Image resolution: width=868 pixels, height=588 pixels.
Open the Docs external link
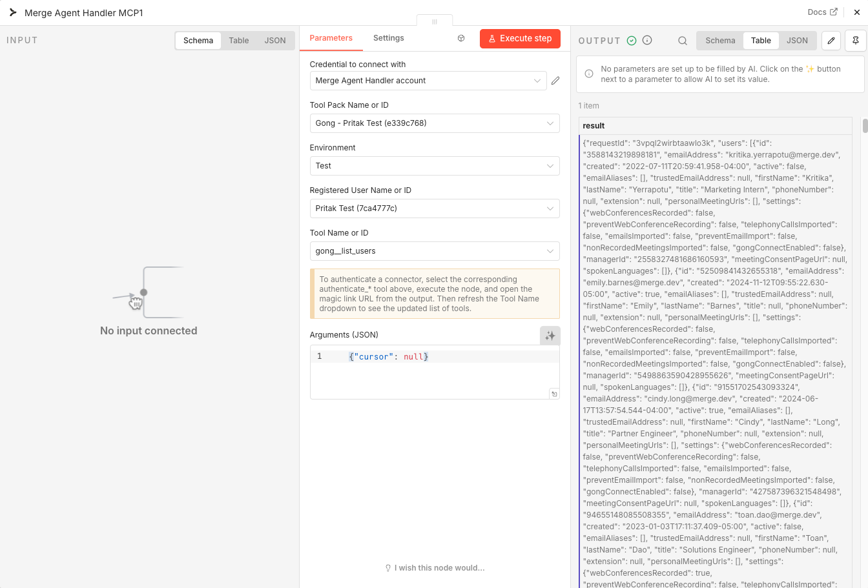click(822, 12)
